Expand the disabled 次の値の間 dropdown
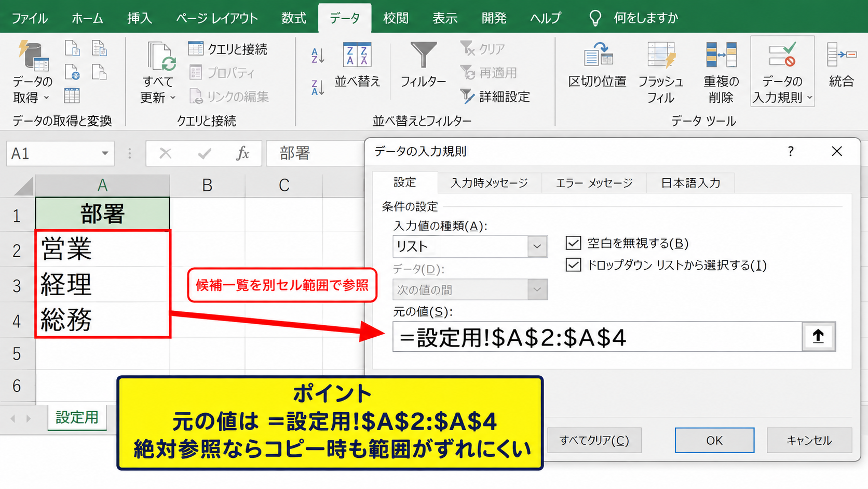868x489 pixels. 537,289
